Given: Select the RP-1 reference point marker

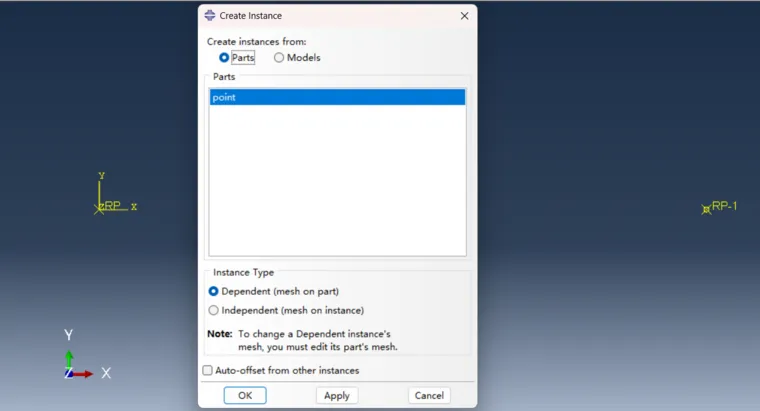Looking at the screenshot, I should tap(707, 208).
